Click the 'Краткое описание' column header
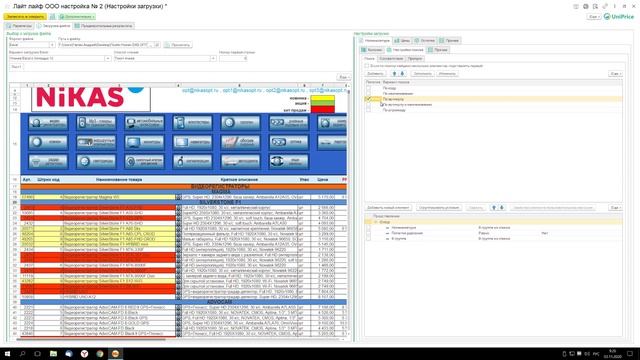 tap(239, 180)
